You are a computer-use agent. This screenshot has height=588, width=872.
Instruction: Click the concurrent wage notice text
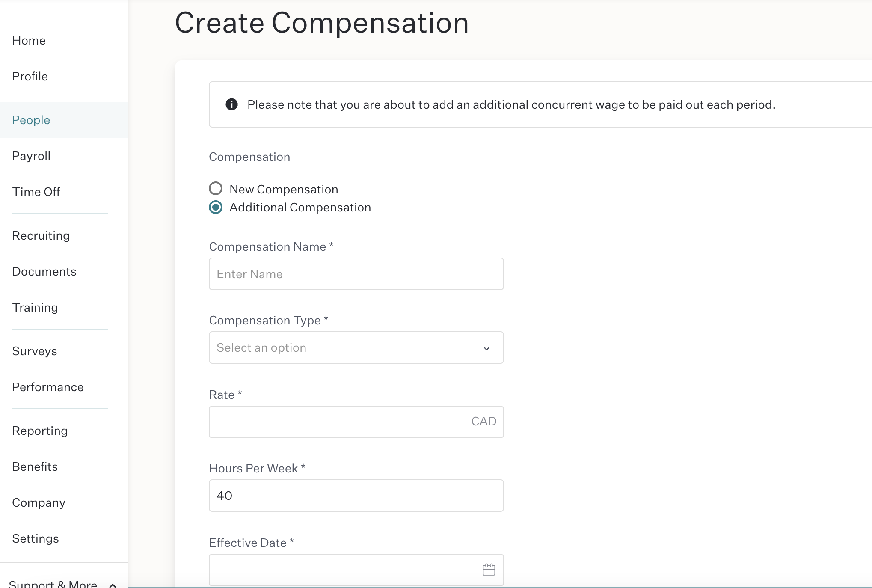point(511,104)
